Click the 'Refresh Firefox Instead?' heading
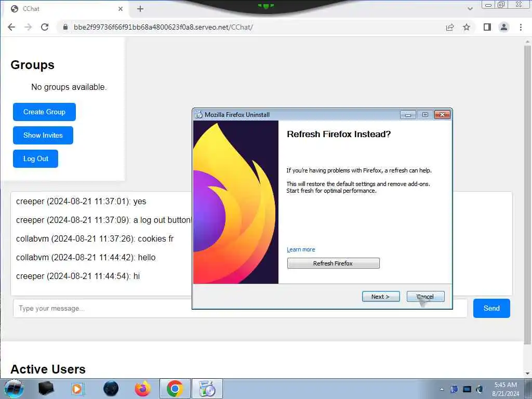Image resolution: width=532 pixels, height=399 pixels. pos(339,135)
